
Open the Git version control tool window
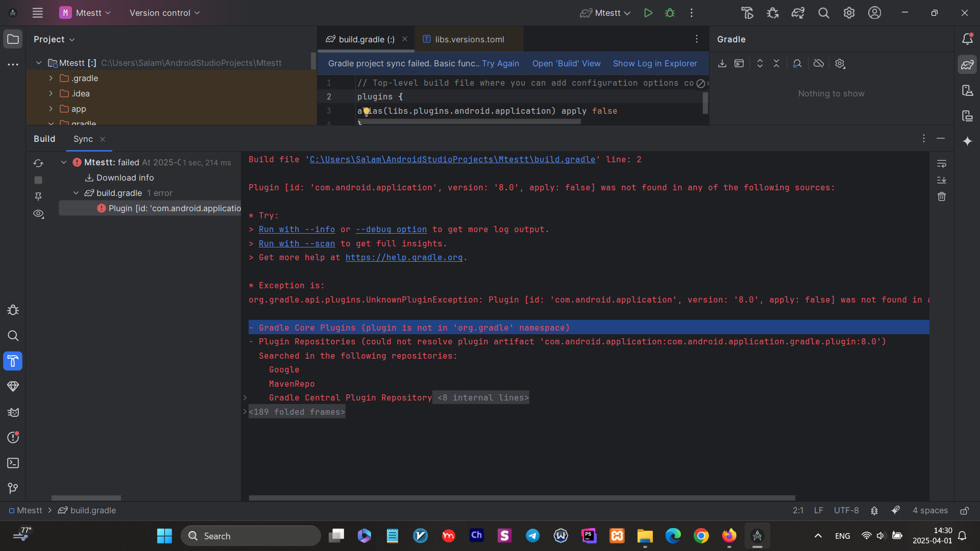(x=13, y=489)
